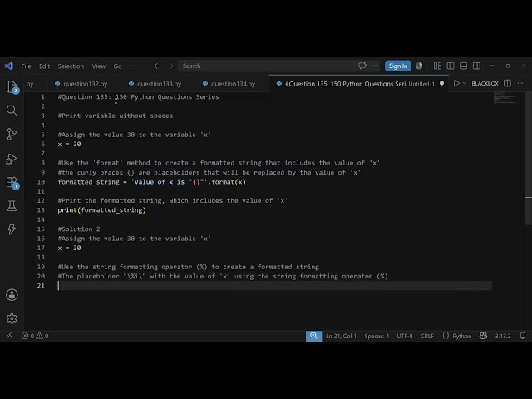Click the print(formatted_string) code line
The image size is (532, 399).
(x=101, y=210)
